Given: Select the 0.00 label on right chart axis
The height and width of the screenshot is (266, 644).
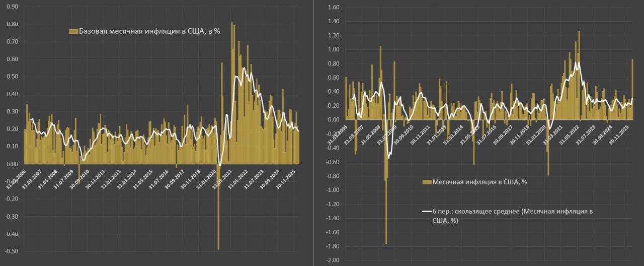Looking at the screenshot, I should tap(334, 120).
